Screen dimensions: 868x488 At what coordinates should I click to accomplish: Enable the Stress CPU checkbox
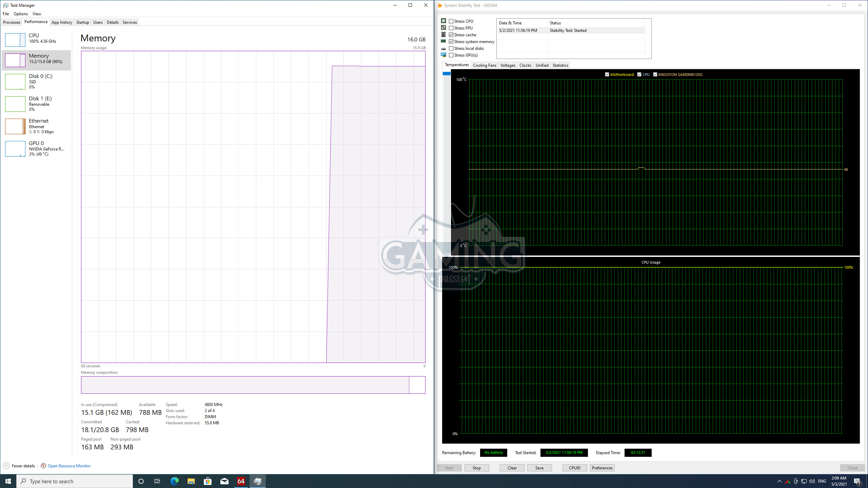click(x=451, y=21)
